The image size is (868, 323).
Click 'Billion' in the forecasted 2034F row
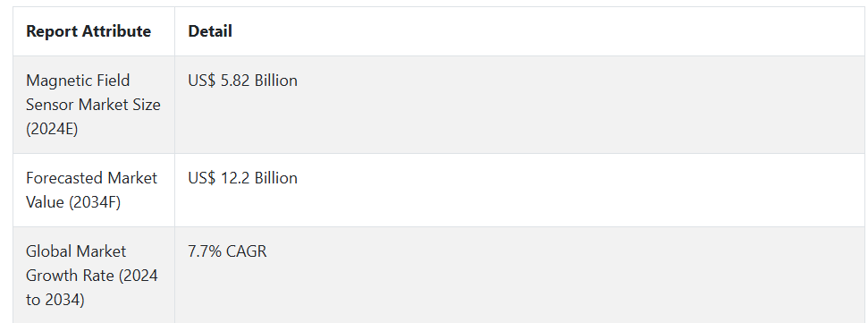tap(275, 178)
